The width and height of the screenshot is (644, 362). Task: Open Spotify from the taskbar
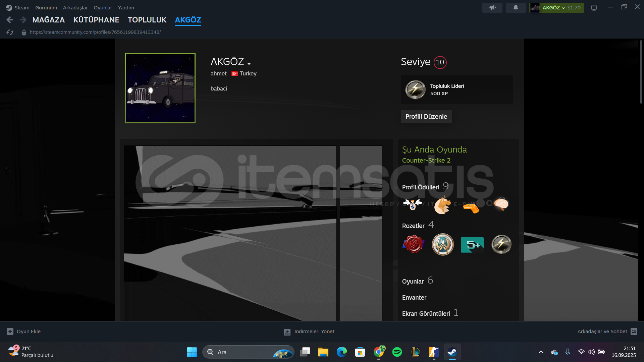click(397, 352)
